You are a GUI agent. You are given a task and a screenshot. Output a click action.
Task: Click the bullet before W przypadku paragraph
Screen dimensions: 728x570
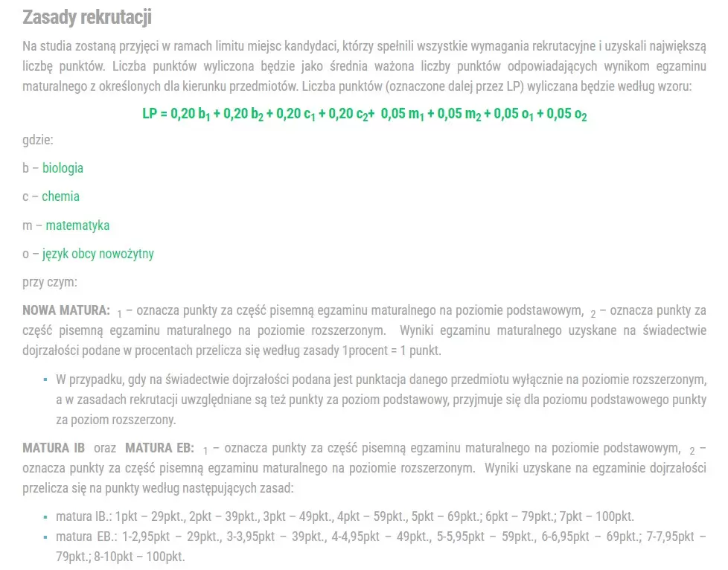click(x=45, y=380)
